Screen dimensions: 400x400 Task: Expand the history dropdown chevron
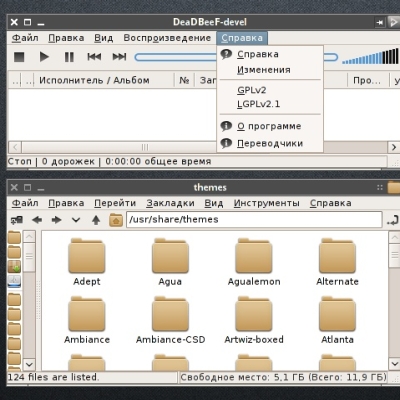76,220
